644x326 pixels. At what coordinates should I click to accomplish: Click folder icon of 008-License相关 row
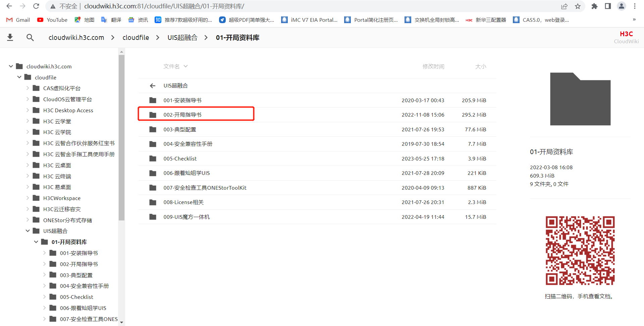153,202
